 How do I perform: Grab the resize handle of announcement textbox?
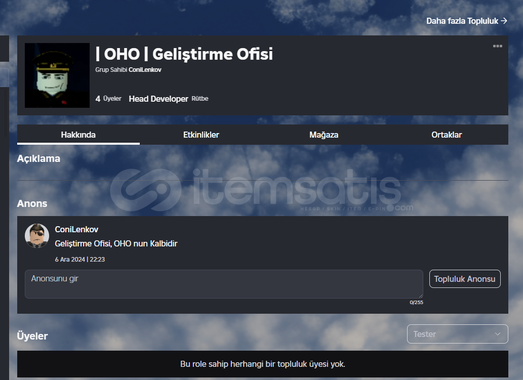click(x=421, y=296)
